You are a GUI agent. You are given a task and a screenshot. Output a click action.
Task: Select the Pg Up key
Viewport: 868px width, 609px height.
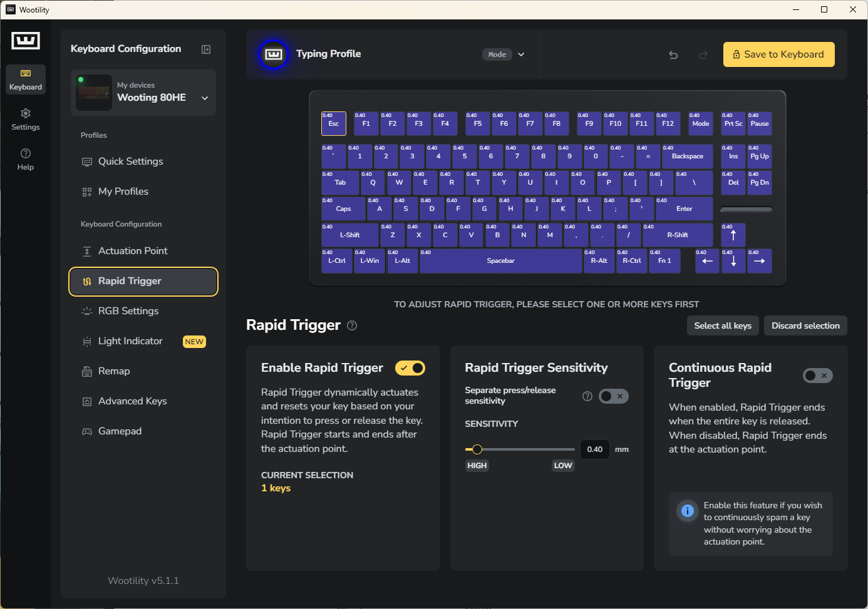(x=760, y=156)
